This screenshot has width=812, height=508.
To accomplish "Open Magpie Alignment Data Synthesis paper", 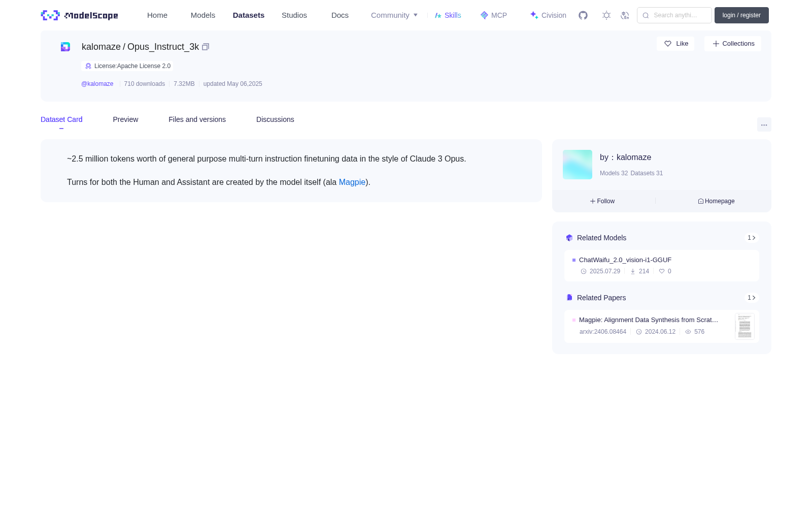I will pos(649,320).
